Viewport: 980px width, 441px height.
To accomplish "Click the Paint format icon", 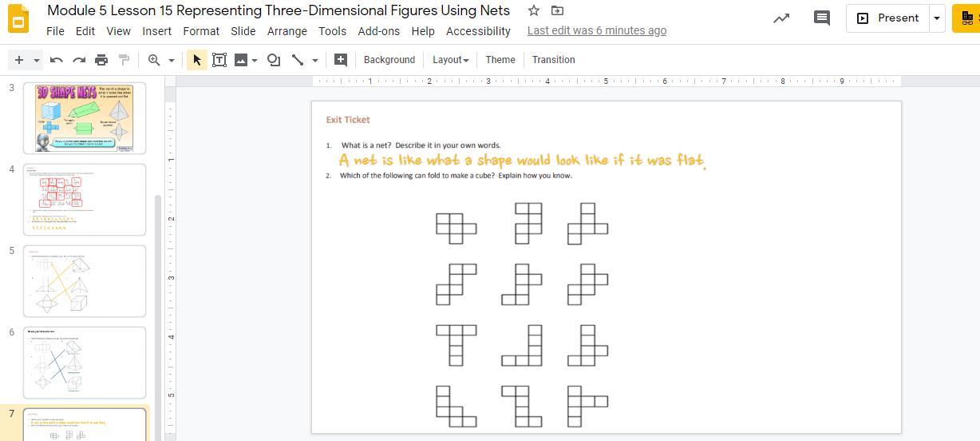I will (124, 60).
